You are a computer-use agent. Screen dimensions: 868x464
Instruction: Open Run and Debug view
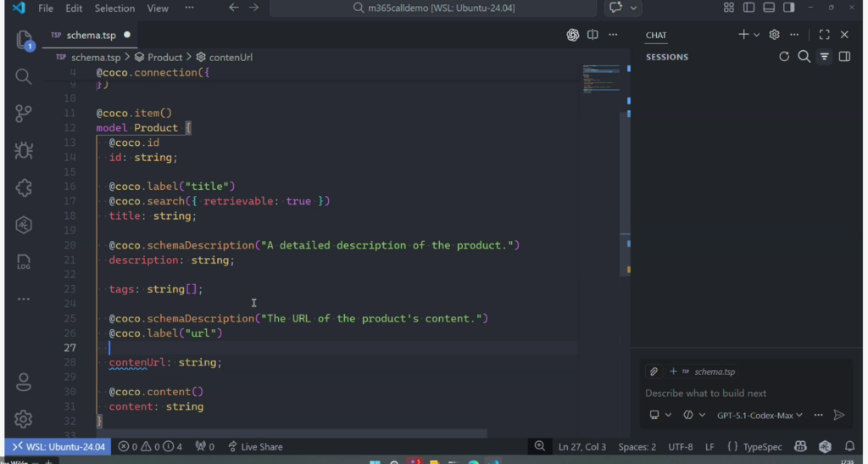[x=23, y=150]
